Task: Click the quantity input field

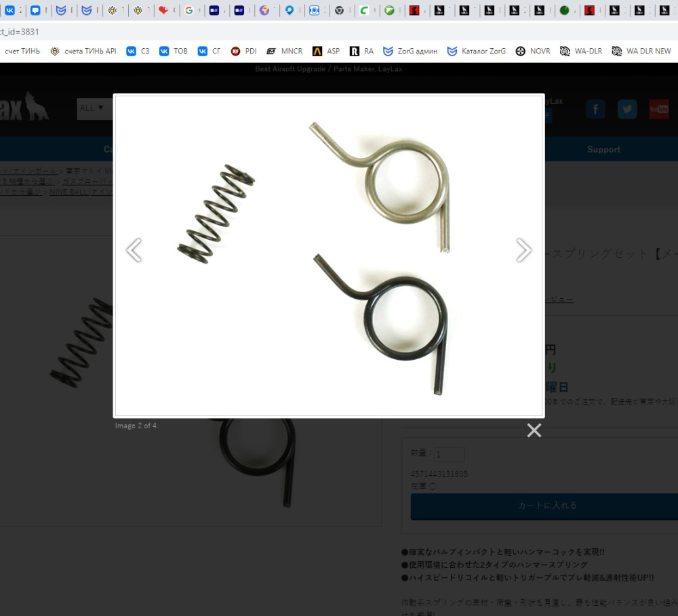Action: coord(450,454)
